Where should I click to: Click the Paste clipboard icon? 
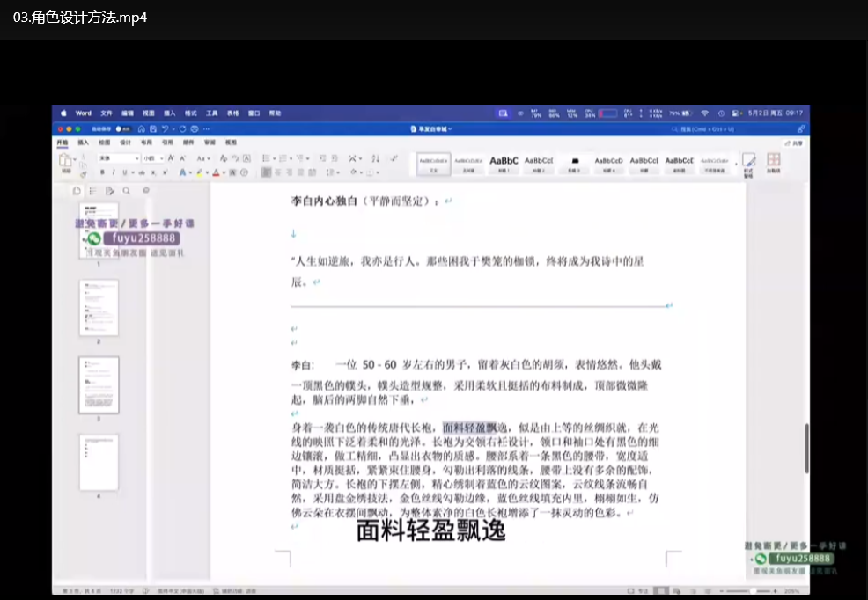(65, 159)
